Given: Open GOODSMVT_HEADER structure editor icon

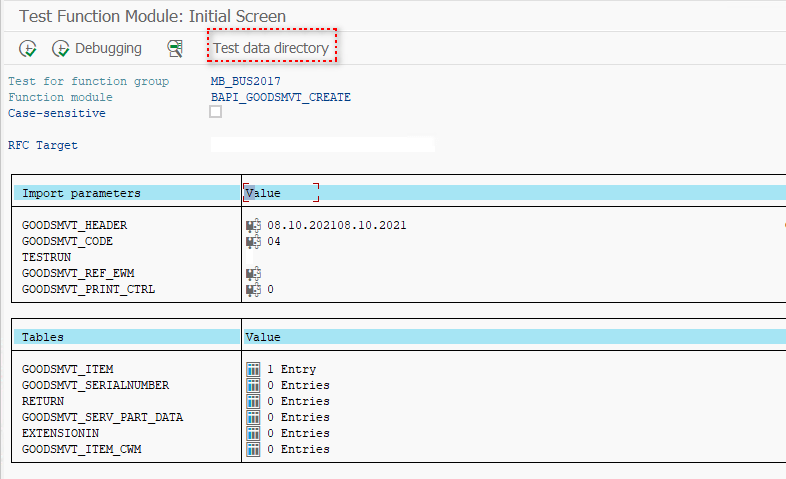Looking at the screenshot, I should point(253,225).
